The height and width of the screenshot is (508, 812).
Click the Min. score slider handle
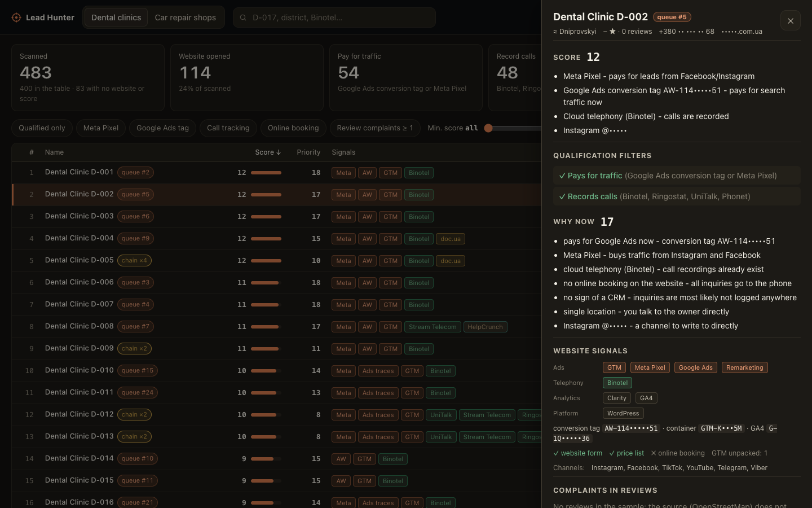(488, 128)
